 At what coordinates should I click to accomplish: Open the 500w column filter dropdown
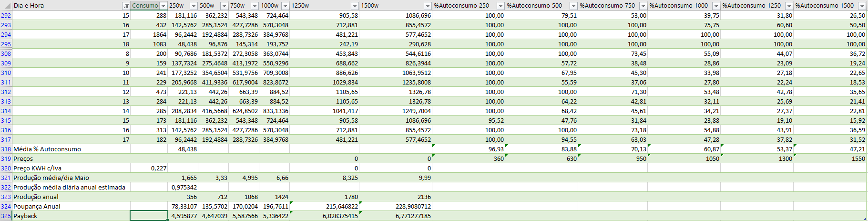224,6
